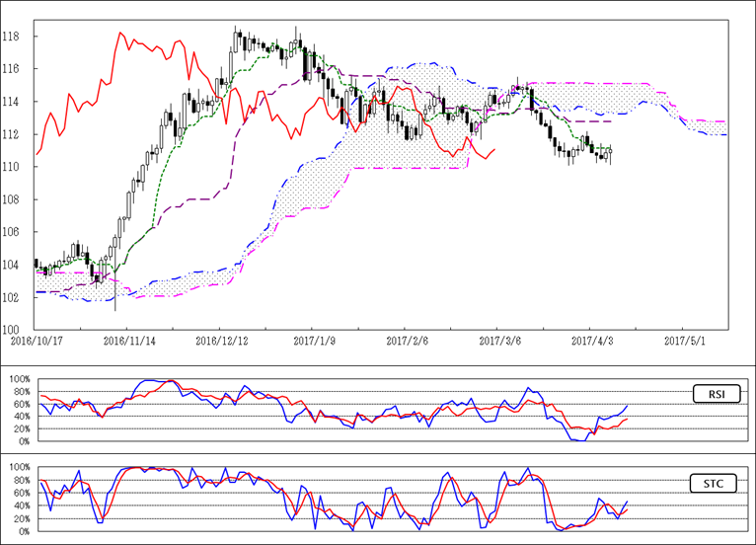Select the 2016/11/14 date label
Image resolution: width=756 pixels, height=545 pixels.
click(x=127, y=340)
